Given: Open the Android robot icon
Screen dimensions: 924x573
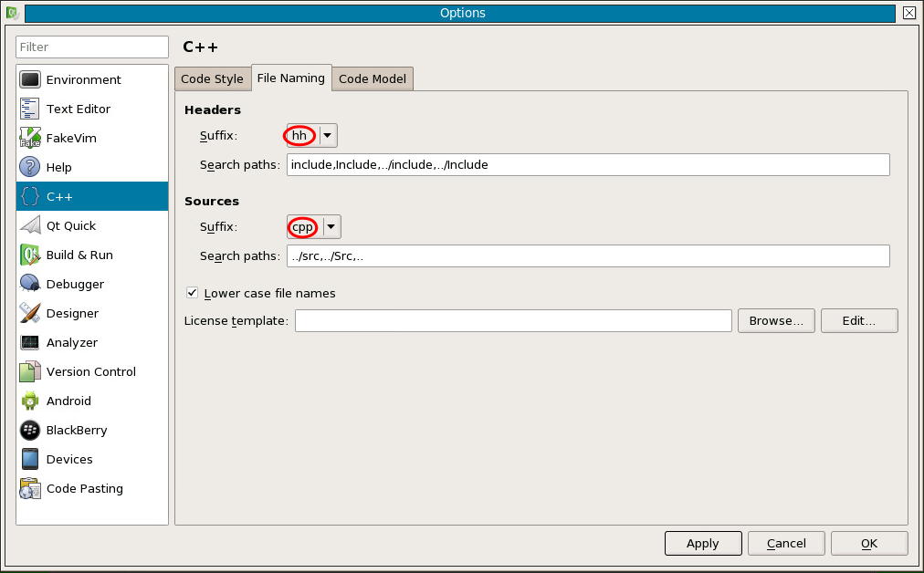Looking at the screenshot, I should coord(30,401).
